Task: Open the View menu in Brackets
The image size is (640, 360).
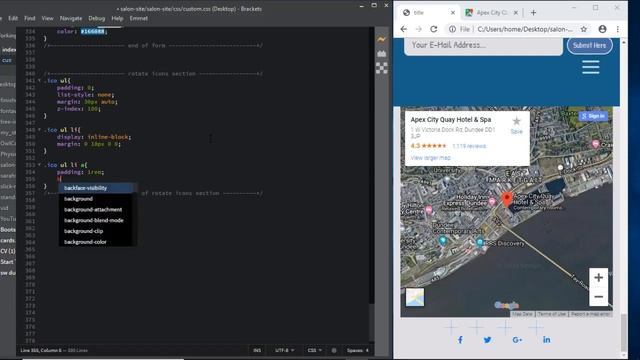Action: [47, 18]
